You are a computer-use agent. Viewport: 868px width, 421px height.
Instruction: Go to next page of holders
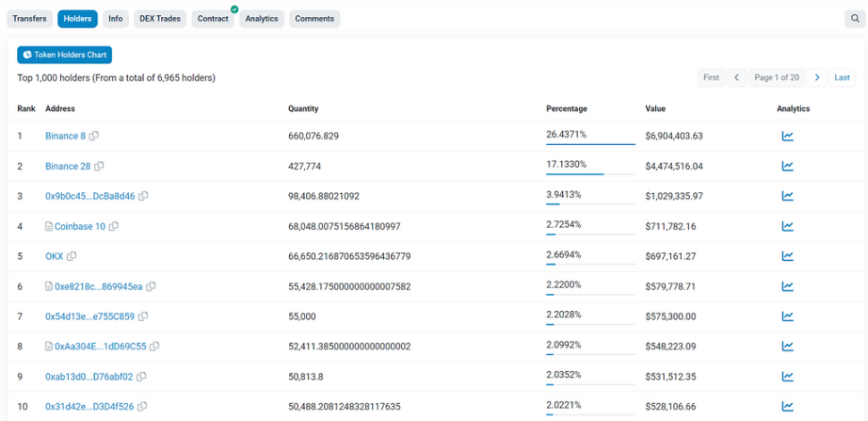817,77
